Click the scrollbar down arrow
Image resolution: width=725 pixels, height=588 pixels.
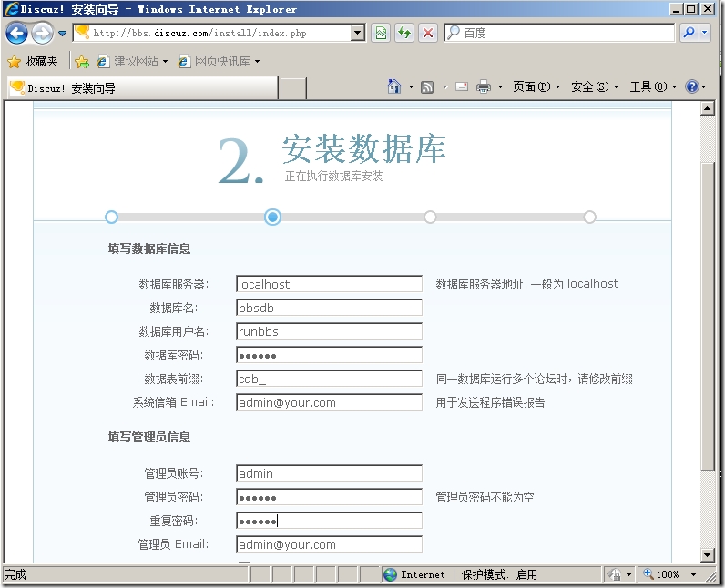point(708,554)
